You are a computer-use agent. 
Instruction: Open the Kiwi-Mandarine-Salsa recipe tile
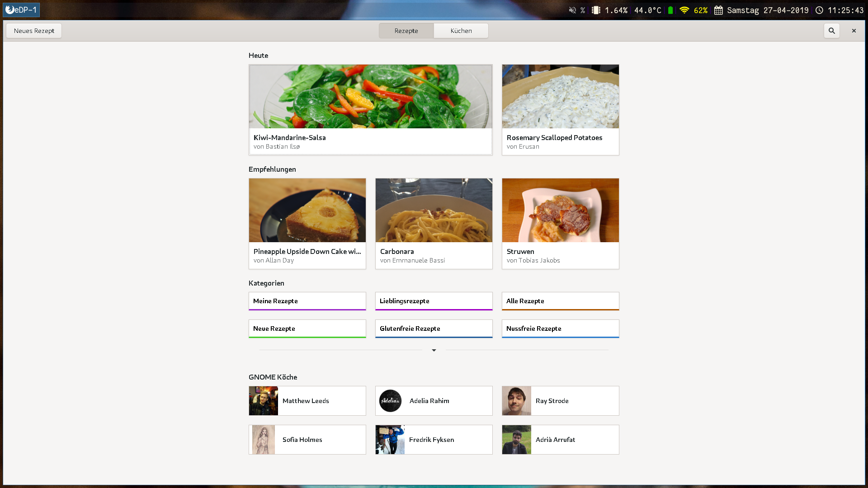point(370,110)
